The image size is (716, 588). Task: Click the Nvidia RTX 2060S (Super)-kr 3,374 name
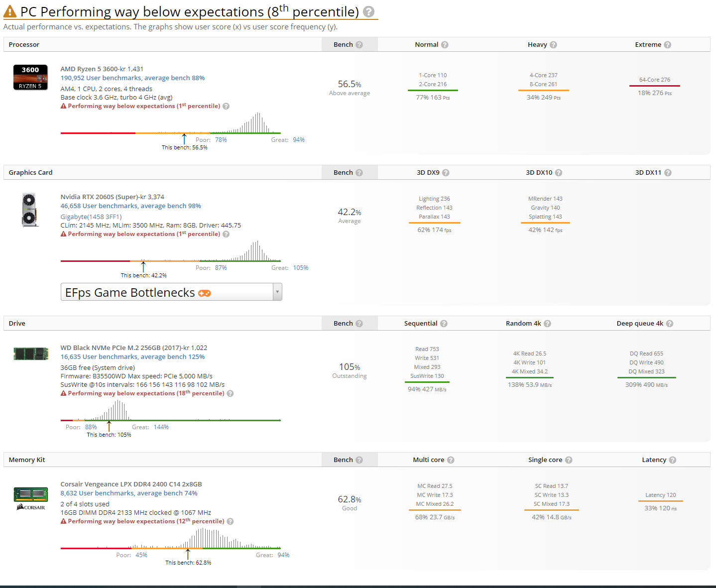click(113, 197)
